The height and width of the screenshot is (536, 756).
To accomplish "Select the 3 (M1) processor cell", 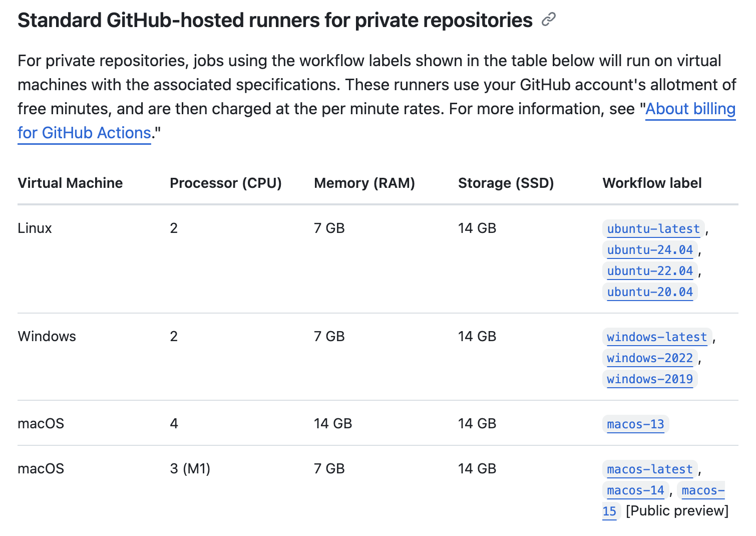I will (x=190, y=469).
